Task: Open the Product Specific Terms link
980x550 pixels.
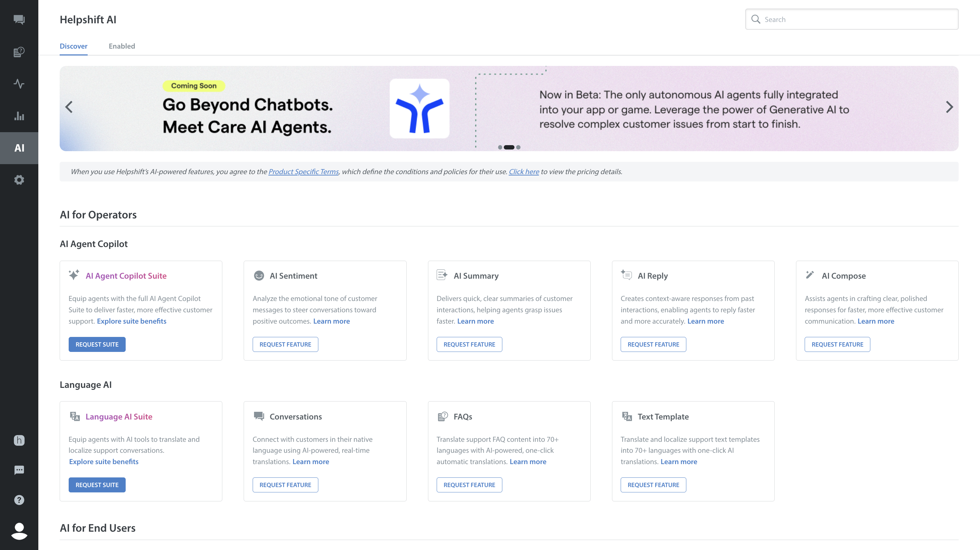Action: tap(303, 172)
